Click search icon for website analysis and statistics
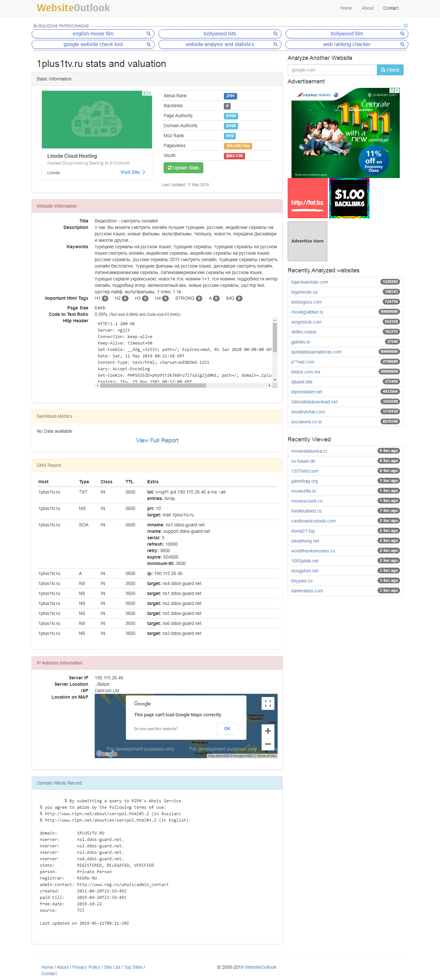 (275, 44)
